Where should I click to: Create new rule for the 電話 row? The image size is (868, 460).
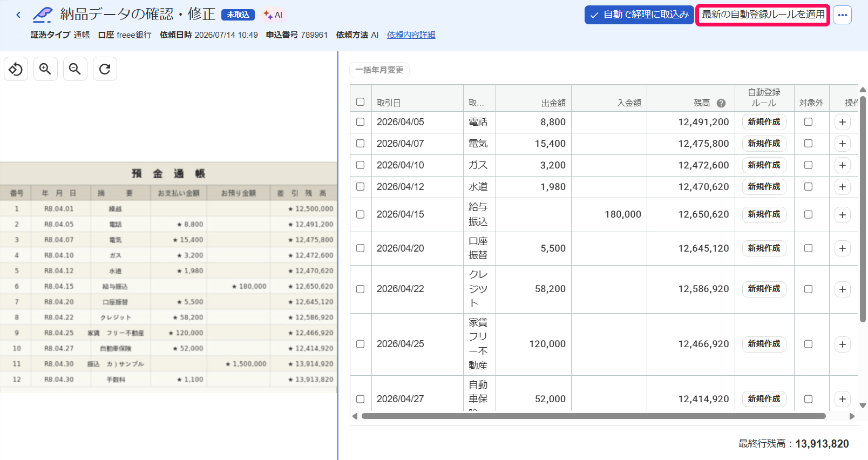pyautogui.click(x=764, y=122)
